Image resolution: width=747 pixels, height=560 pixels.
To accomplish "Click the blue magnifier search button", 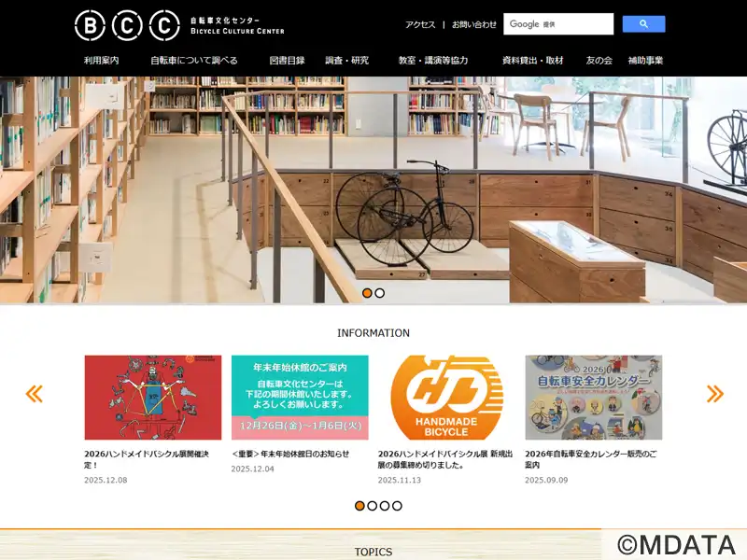I will click(x=643, y=24).
